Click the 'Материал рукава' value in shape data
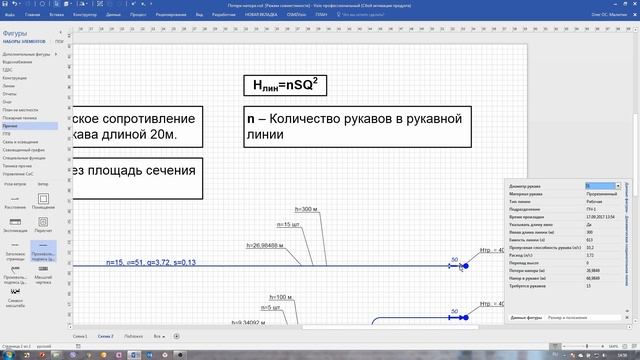Image resolution: width=640 pixels, height=360 pixels. click(x=602, y=194)
